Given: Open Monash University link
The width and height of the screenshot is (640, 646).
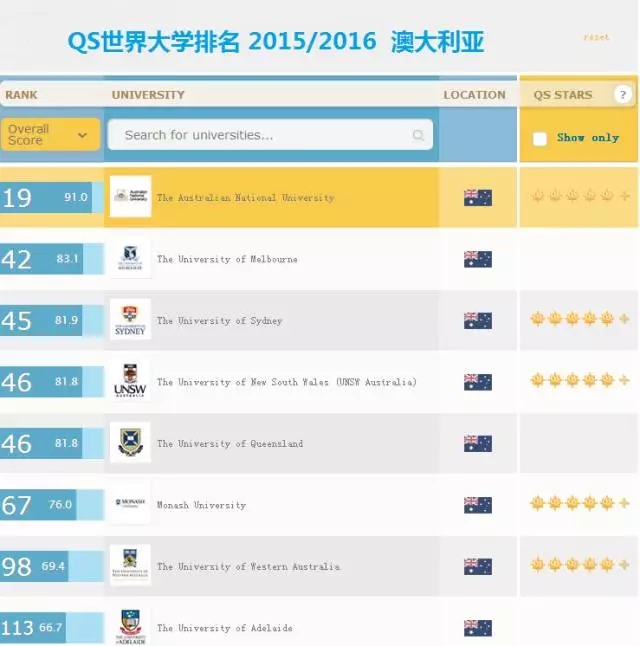Looking at the screenshot, I should click(201, 505).
